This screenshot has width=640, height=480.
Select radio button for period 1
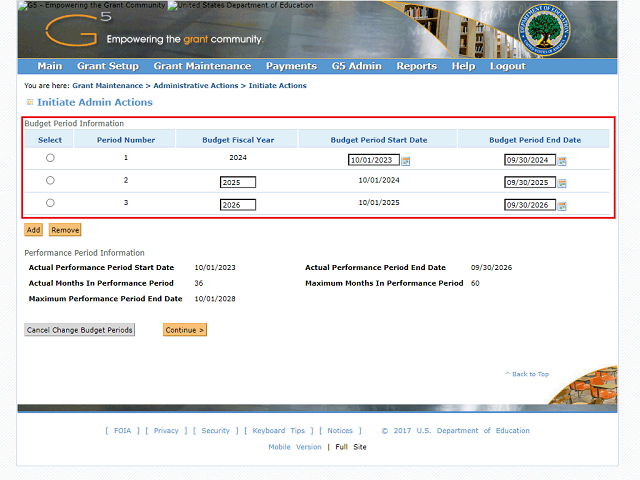click(50, 158)
